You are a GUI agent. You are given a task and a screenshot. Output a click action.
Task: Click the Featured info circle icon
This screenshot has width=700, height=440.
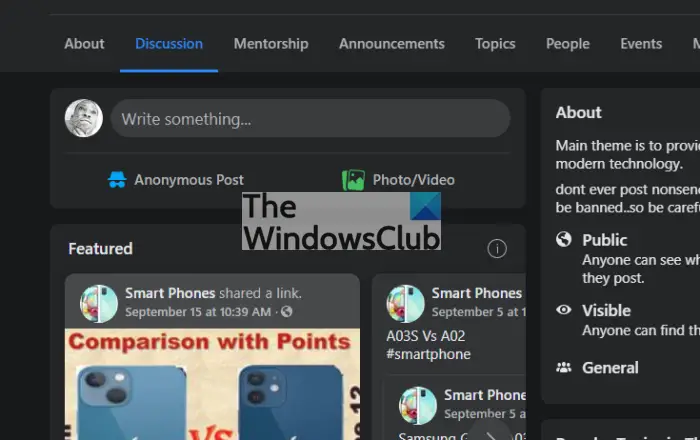point(497,249)
